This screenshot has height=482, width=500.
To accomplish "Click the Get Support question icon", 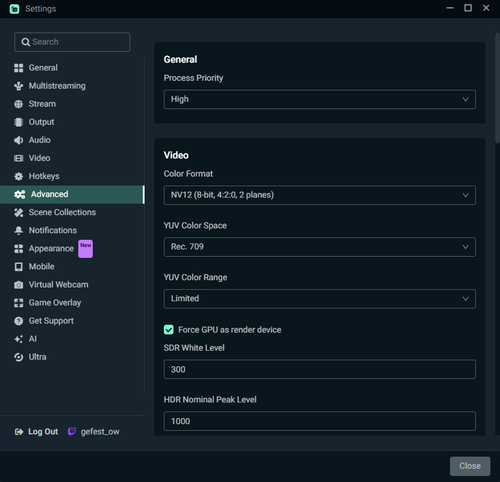I will (19, 321).
